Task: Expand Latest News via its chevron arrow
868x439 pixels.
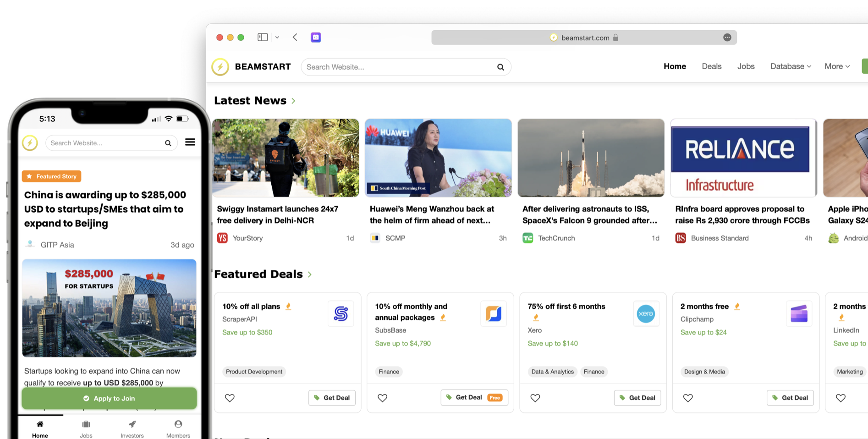Action: click(x=293, y=101)
